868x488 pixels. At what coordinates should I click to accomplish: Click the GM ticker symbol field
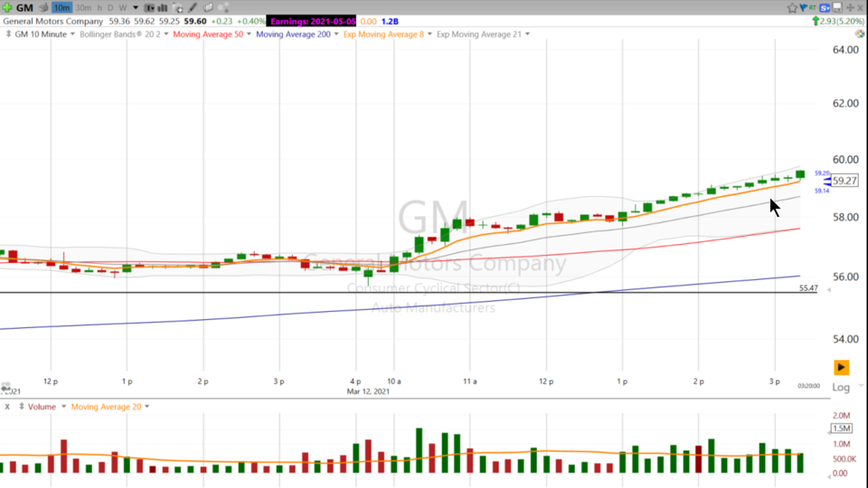(24, 8)
